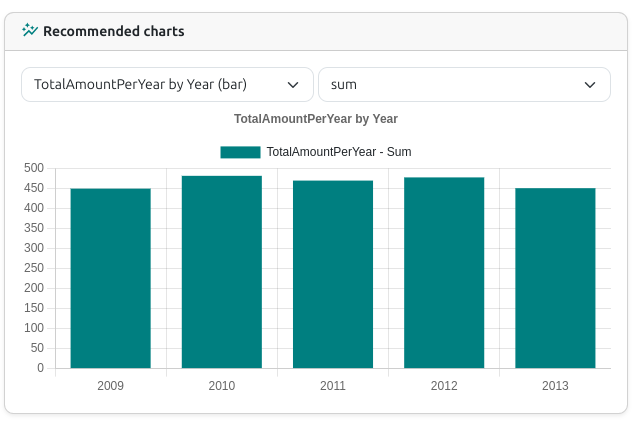
Task: Click the Recommended charts sparkle icon
Action: tap(30, 30)
